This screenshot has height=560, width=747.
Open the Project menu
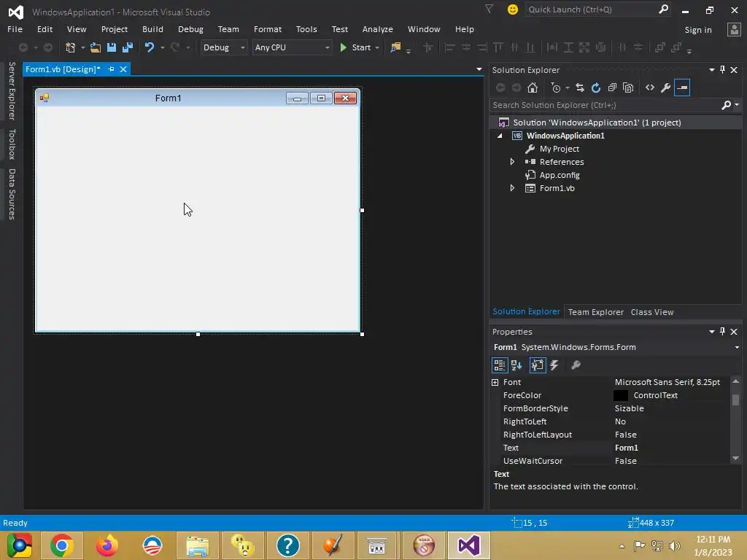[x=115, y=29]
